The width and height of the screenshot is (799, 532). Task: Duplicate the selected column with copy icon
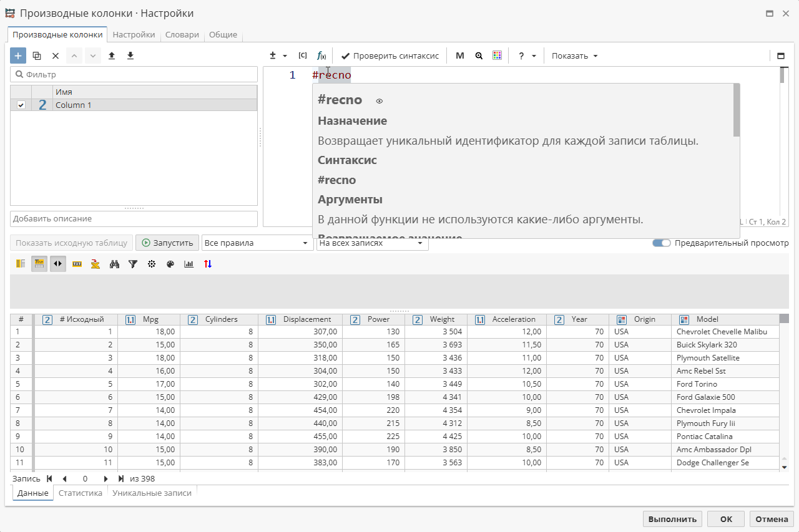tap(37, 56)
